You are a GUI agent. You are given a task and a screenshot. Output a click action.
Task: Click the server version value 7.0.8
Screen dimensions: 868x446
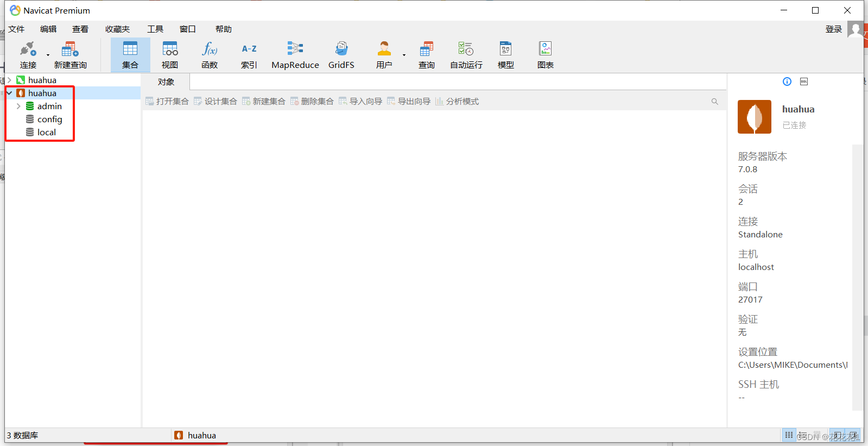pyautogui.click(x=747, y=169)
